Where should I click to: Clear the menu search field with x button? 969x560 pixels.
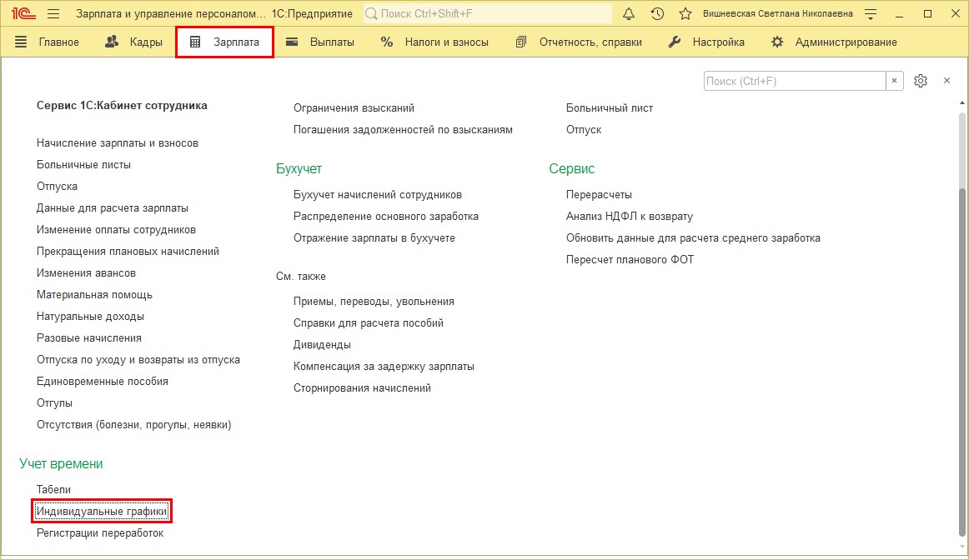tap(894, 81)
